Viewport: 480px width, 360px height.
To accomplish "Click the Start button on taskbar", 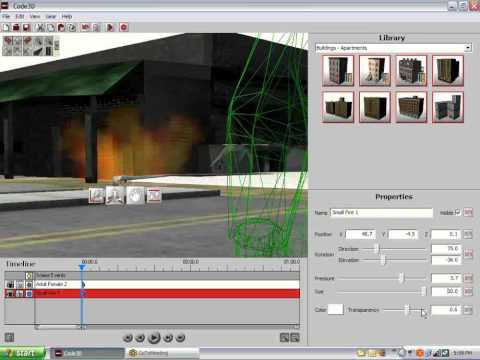I will pyautogui.click(x=23, y=353).
